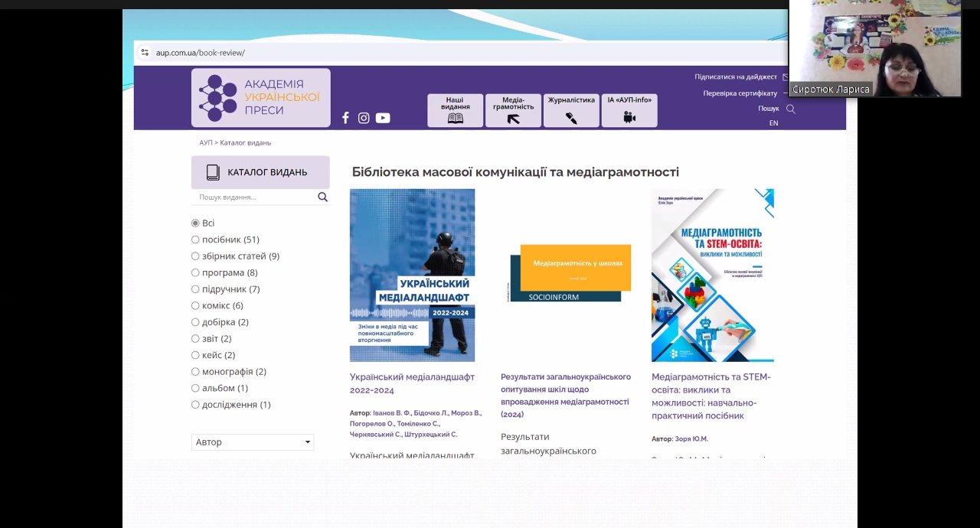
Task: Open Медіаграмотність та STEM-освіта title link
Action: [711, 396]
